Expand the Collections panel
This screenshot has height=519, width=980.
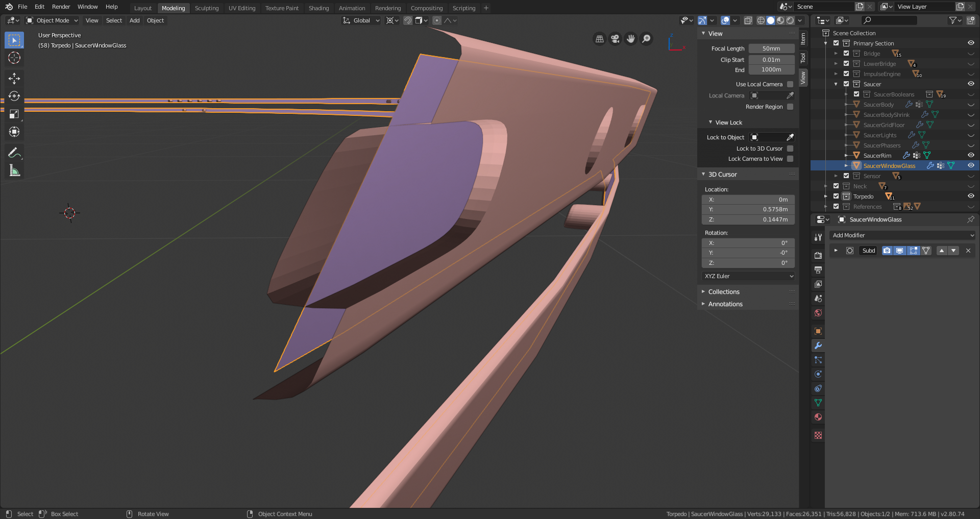coord(724,292)
